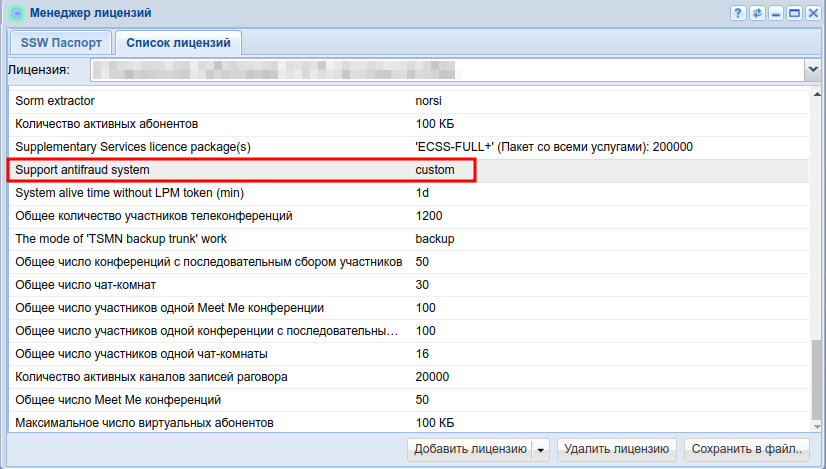
Task: Select the Список лицензий tab
Action: (178, 43)
